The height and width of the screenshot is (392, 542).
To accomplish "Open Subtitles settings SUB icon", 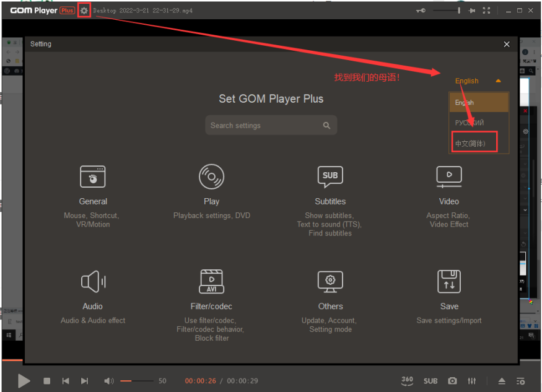I will coord(330,176).
